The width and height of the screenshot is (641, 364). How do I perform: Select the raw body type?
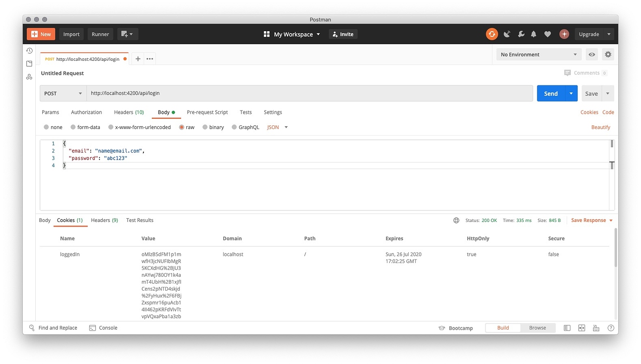tap(187, 127)
